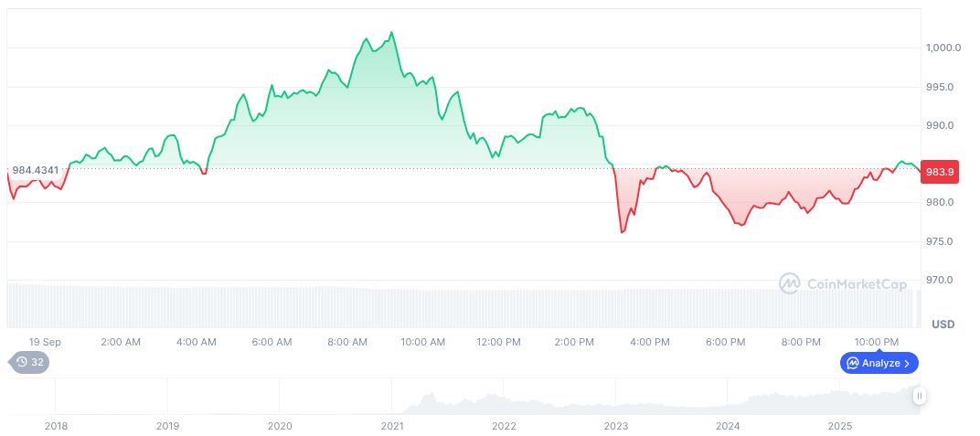
Task: Click the red 983.9 current price tag
Action: (x=940, y=171)
